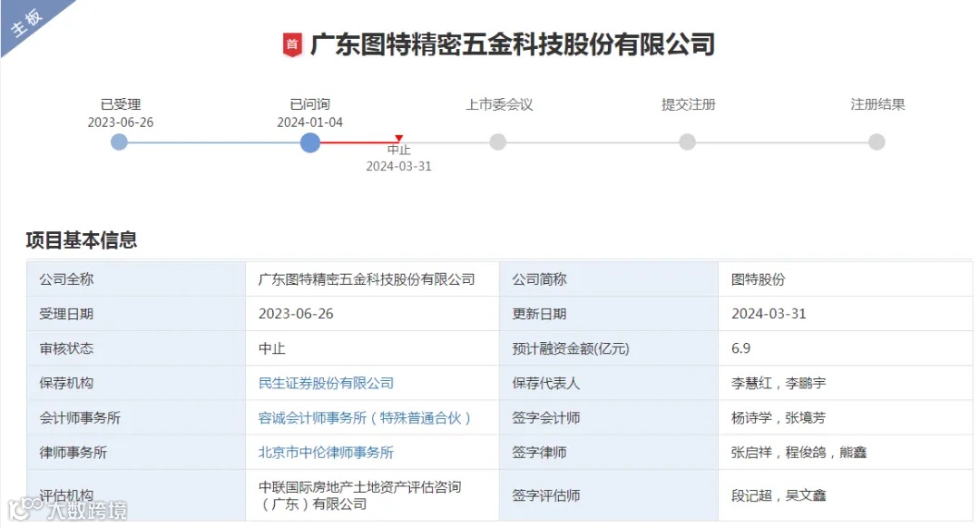980x528 pixels.
Task: Click the 签字评估师 label cell
Action: pos(608,495)
